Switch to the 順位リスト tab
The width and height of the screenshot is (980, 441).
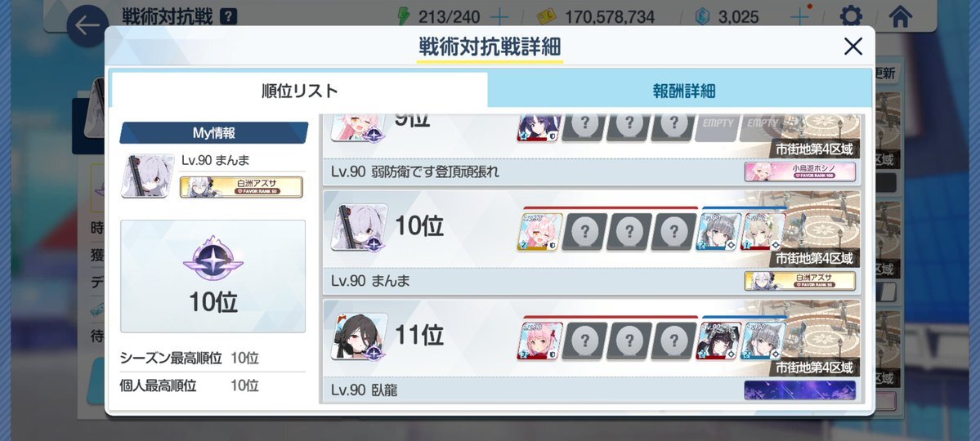299,91
